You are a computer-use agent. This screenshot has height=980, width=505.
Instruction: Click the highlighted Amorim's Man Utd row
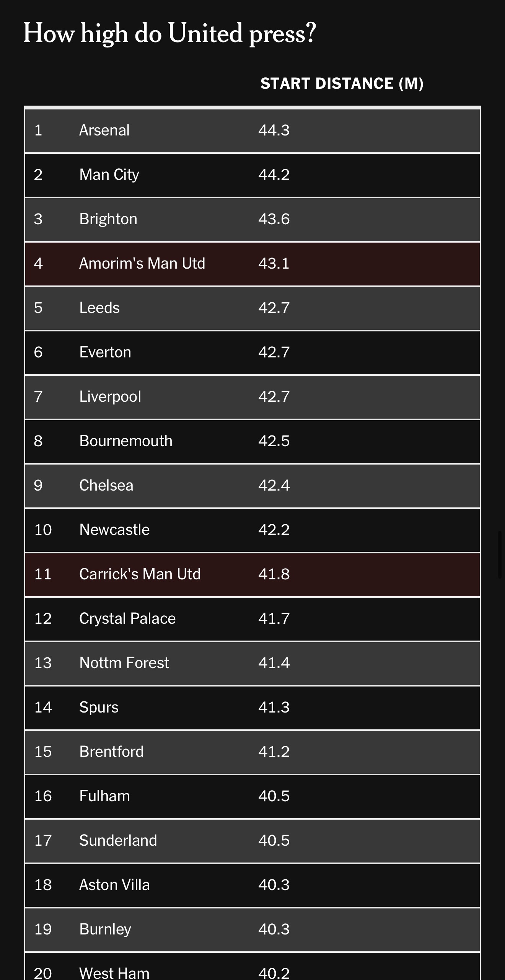252,264
